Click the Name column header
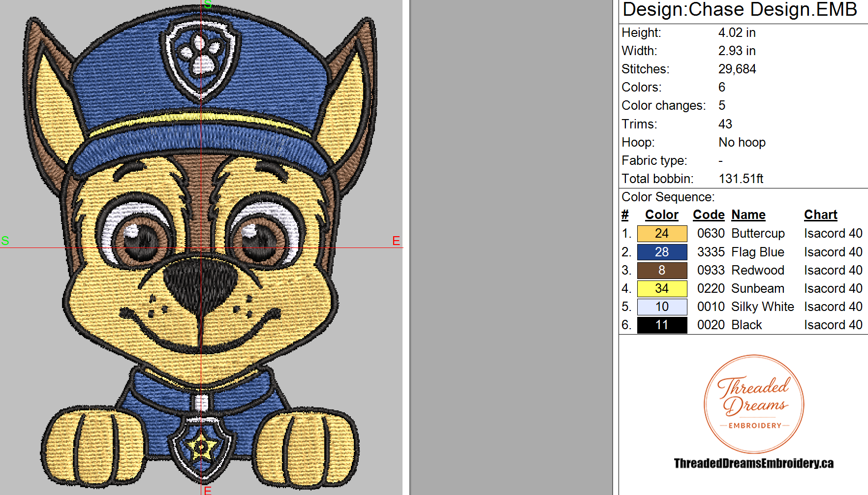This screenshot has height=495, width=868. coord(748,215)
